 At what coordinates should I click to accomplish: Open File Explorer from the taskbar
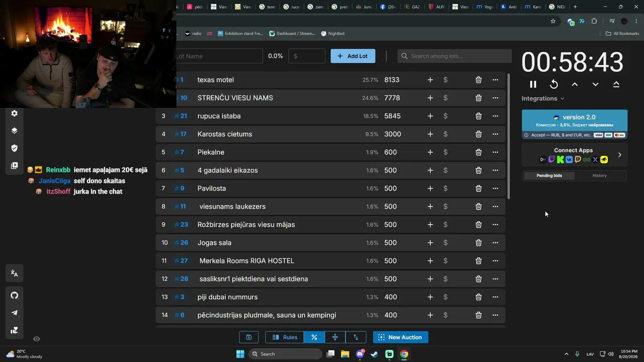pos(345,354)
